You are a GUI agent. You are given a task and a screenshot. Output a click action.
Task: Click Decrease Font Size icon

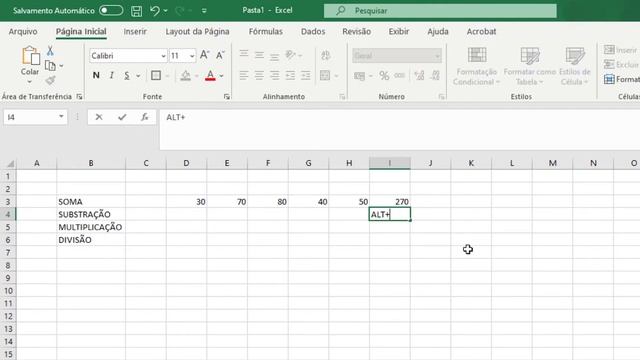[x=220, y=55]
